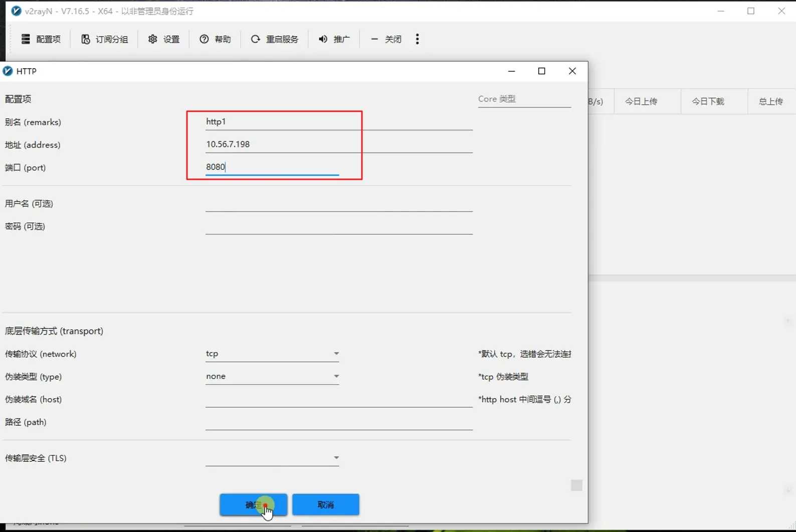Click the 关闭 toolbar item
This screenshot has width=796, height=532.
(385, 39)
